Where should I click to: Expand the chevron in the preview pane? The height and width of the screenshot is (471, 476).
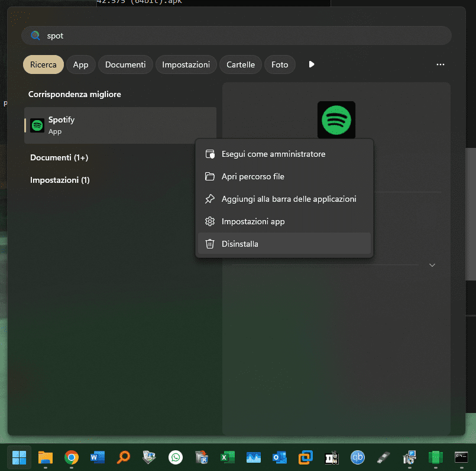(432, 265)
